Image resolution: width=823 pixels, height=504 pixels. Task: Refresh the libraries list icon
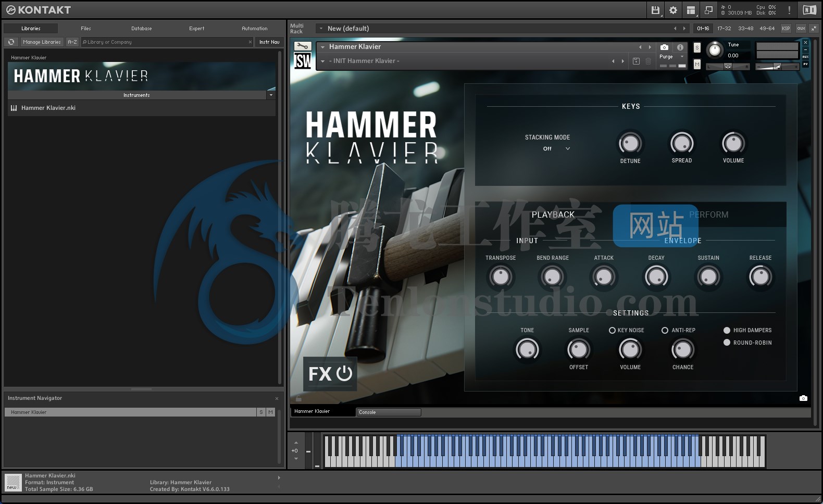point(11,42)
